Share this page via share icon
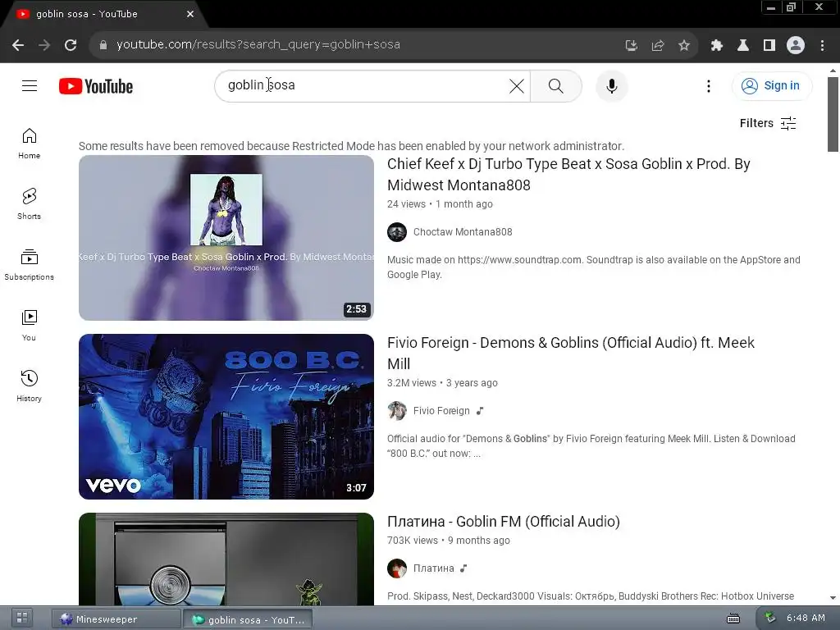The width and height of the screenshot is (840, 630). click(658, 45)
